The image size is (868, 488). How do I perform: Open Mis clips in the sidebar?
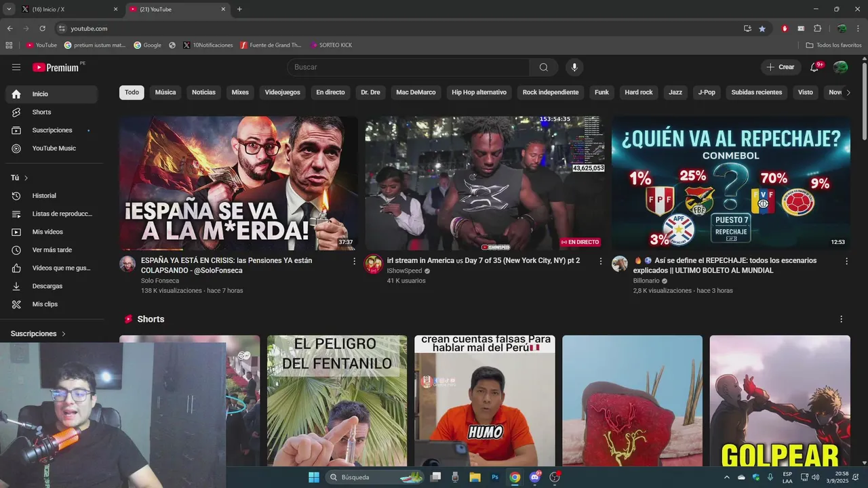(x=51, y=304)
